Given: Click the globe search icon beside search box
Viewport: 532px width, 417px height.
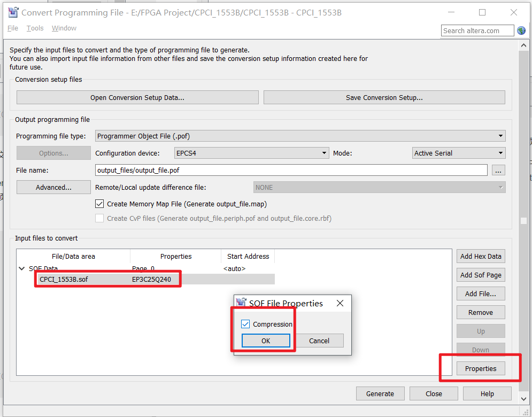Looking at the screenshot, I should coord(520,30).
